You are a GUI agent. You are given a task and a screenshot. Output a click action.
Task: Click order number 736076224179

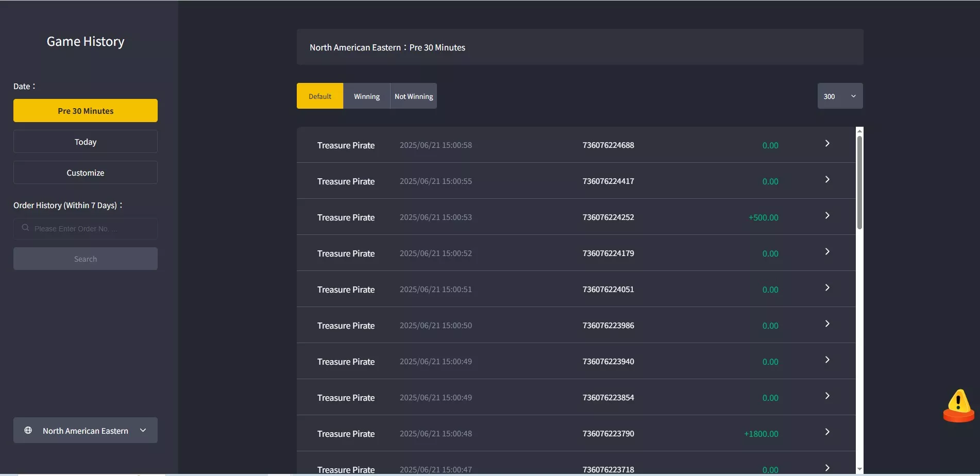609,253
